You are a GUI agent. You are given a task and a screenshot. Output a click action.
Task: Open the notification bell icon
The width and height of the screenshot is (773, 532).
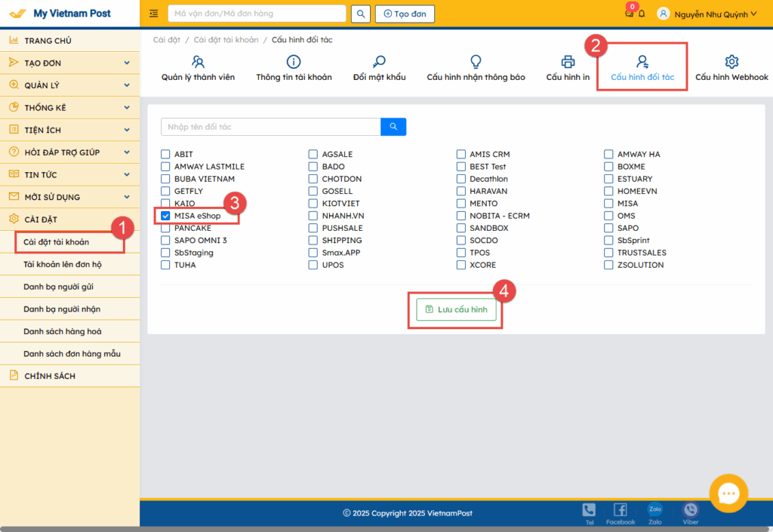(x=642, y=14)
